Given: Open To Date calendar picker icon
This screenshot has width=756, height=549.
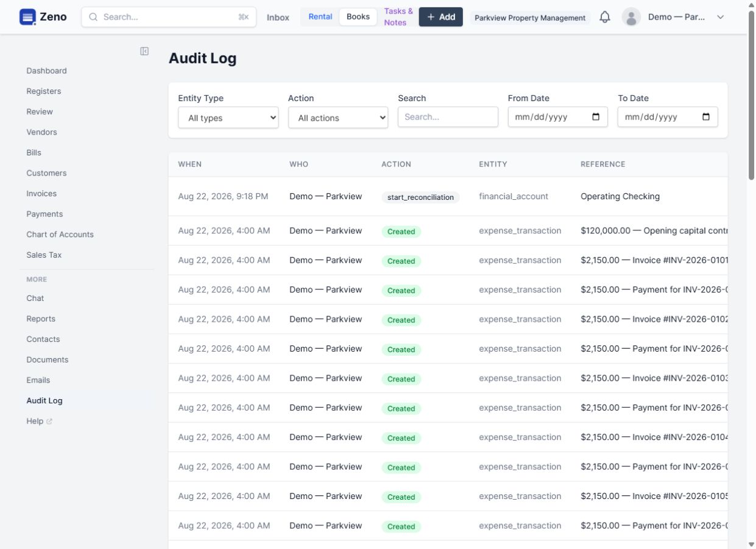Looking at the screenshot, I should pos(706,117).
